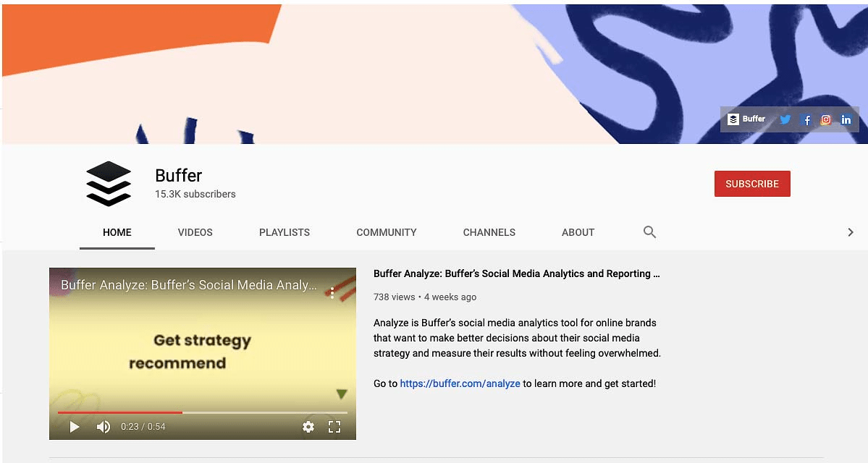Switch to the VIDEOS tab
Viewport: 868px width, 463px height.
coord(195,232)
